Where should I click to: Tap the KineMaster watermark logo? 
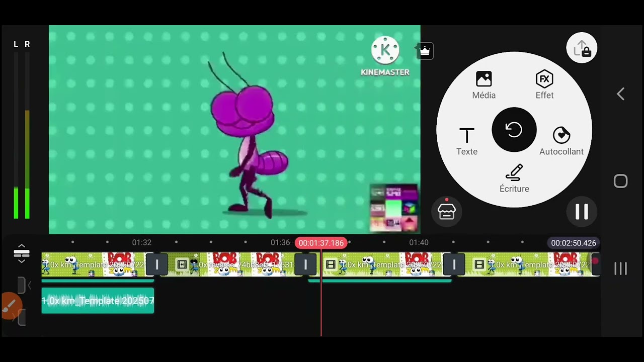coord(385,56)
